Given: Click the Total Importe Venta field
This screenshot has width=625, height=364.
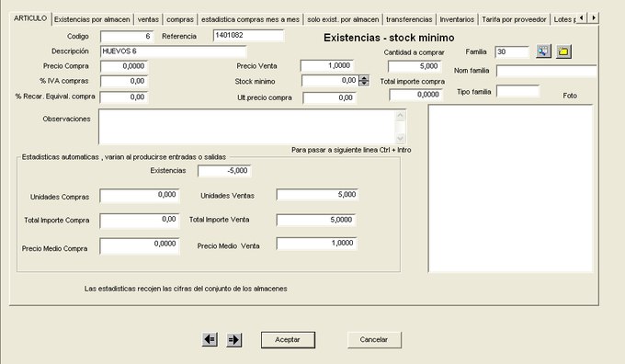Looking at the screenshot, I should pyautogui.click(x=316, y=220).
